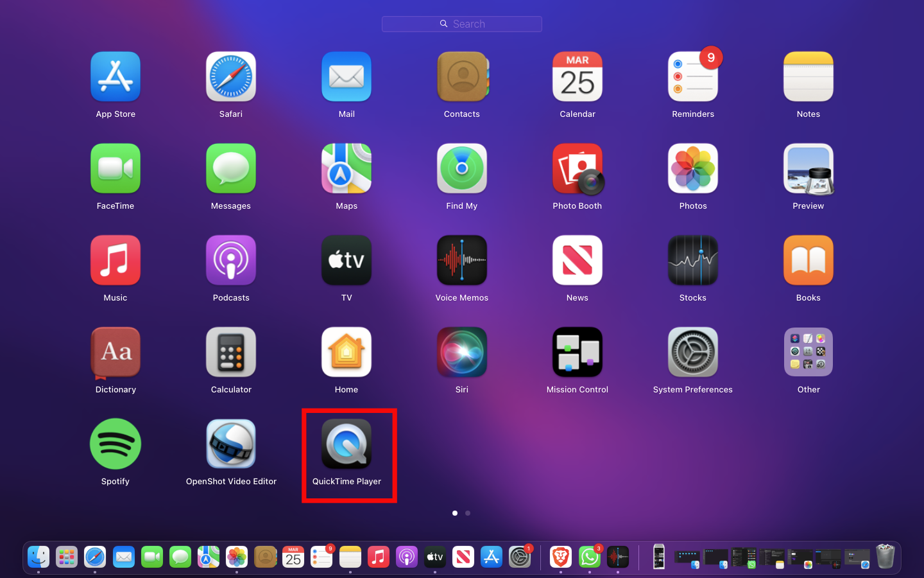Open News from the Dock

point(463,557)
